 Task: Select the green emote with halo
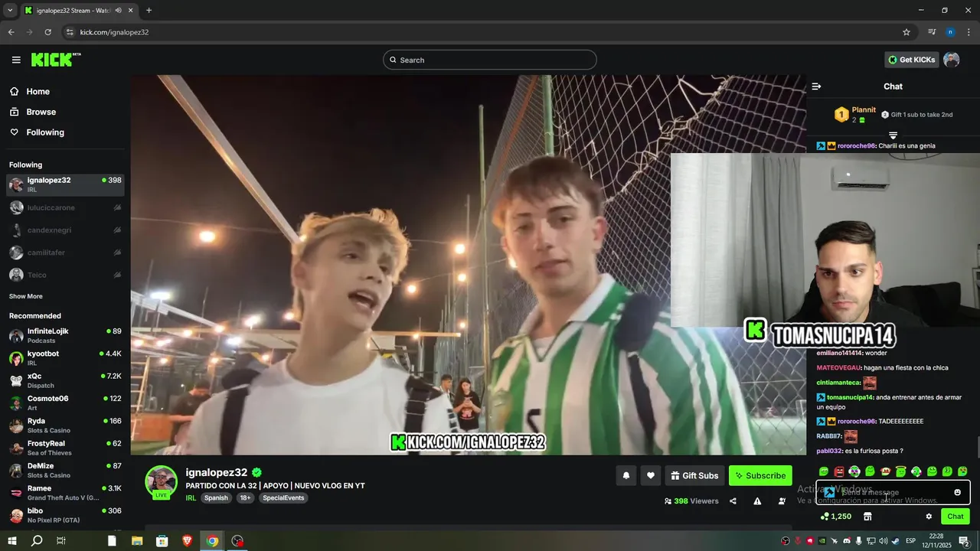[900, 471]
